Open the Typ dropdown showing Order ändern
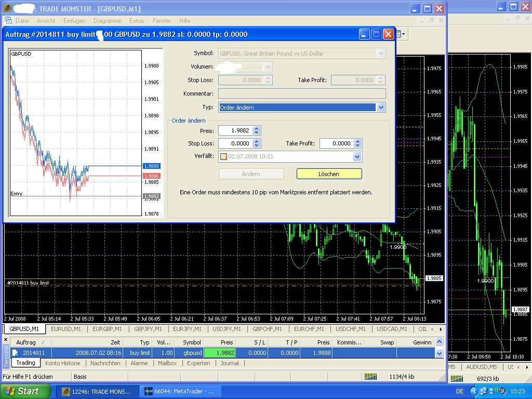 click(381, 108)
